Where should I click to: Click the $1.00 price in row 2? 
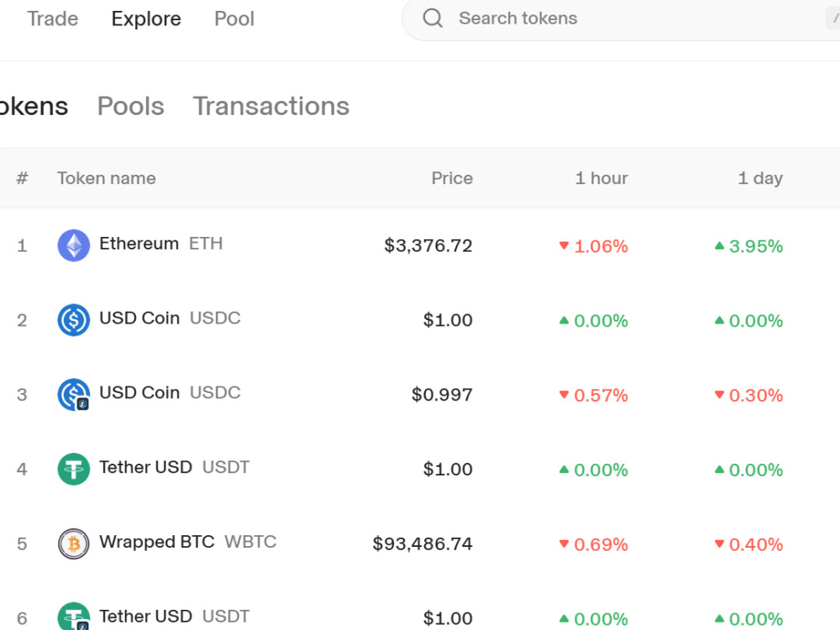tap(448, 320)
